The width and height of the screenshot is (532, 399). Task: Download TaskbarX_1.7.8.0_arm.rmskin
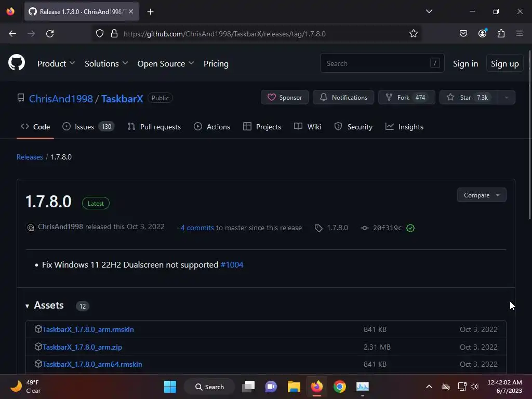[x=88, y=329]
